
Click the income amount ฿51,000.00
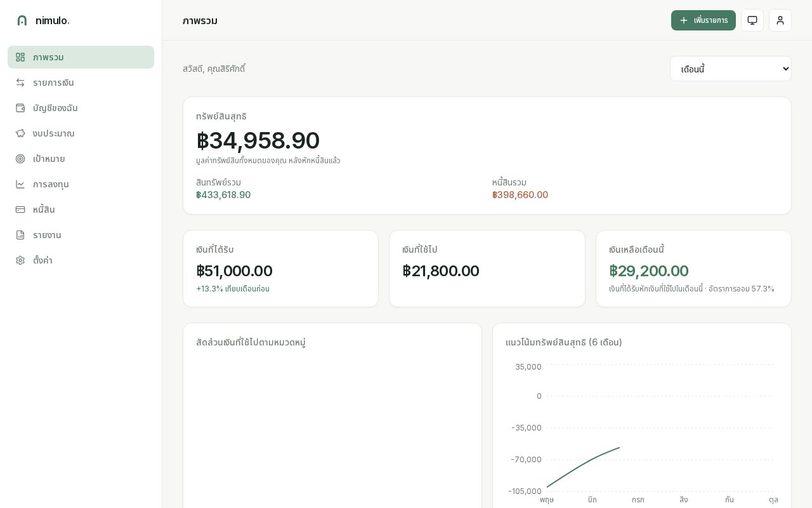click(234, 271)
